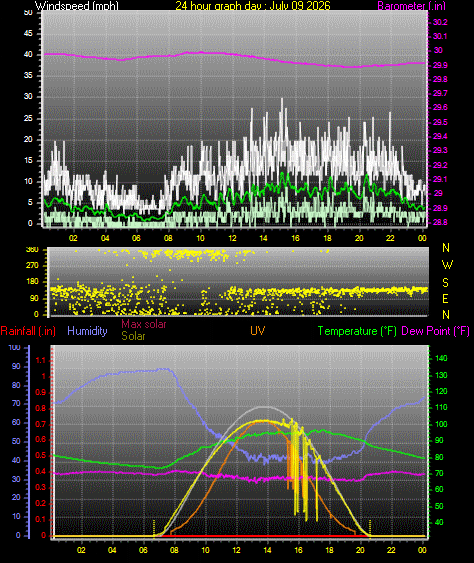The image size is (474, 563).
Task: Click the 24 hour graph day title
Action: coord(252,5)
